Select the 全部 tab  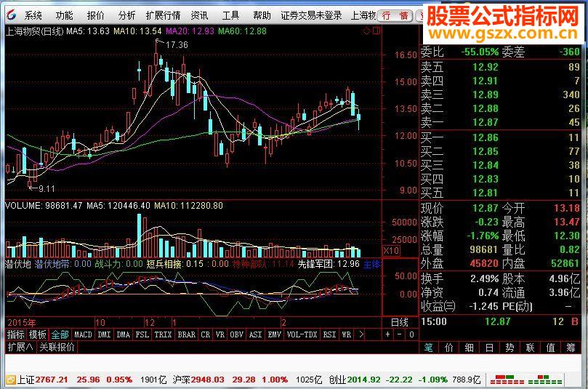(x=60, y=334)
